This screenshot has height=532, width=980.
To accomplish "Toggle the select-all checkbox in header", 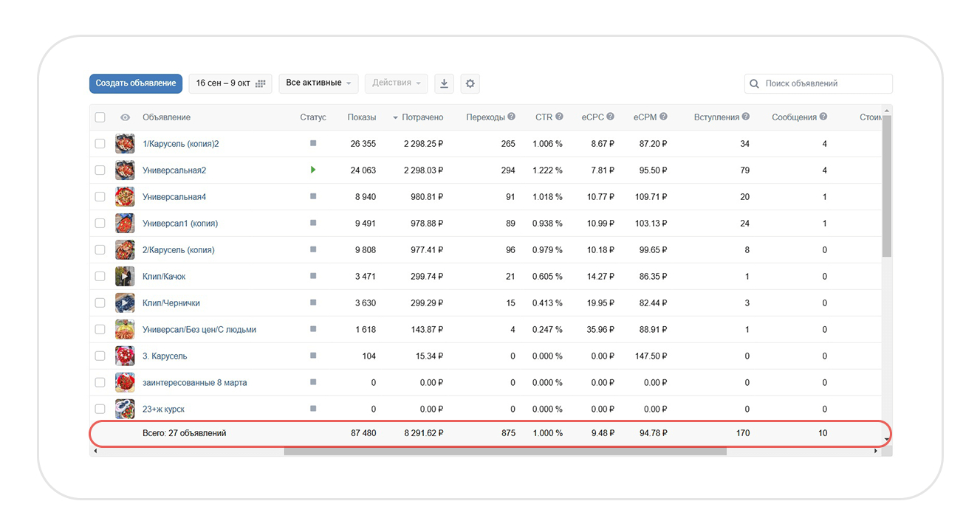I will coord(100,117).
